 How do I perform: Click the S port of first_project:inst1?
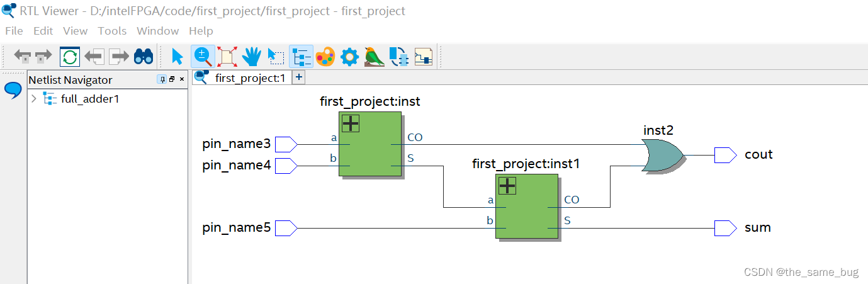click(x=567, y=220)
